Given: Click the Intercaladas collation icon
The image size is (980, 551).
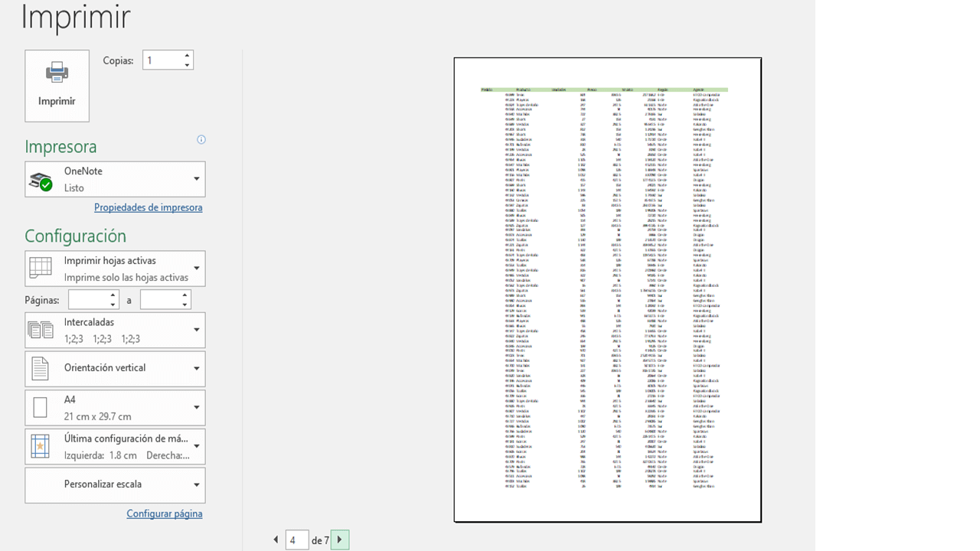Looking at the screenshot, I should coord(42,330).
